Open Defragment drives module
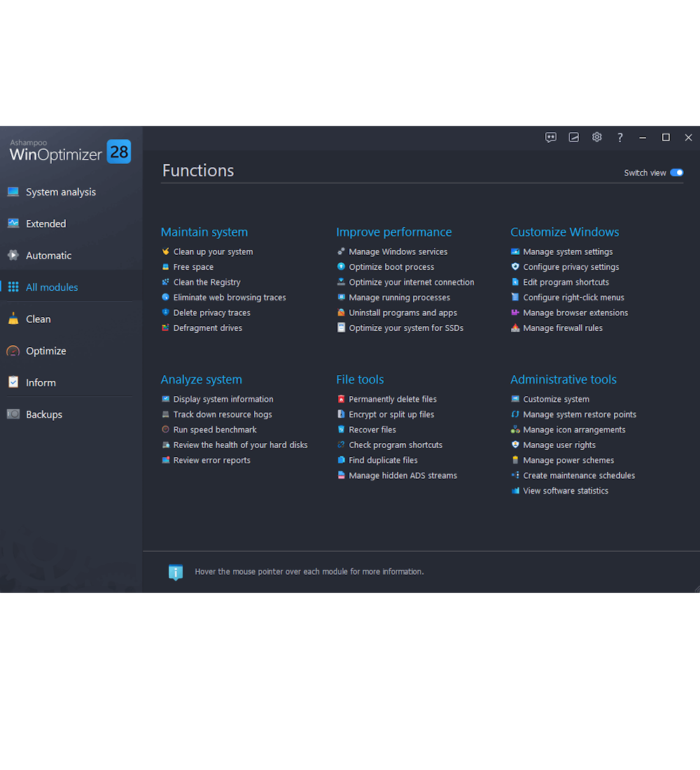Screen dimensions: 700x770 pyautogui.click(x=207, y=328)
